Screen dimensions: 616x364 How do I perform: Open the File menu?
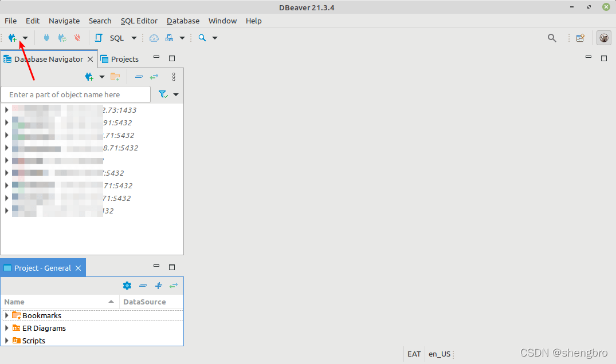pyautogui.click(x=11, y=21)
